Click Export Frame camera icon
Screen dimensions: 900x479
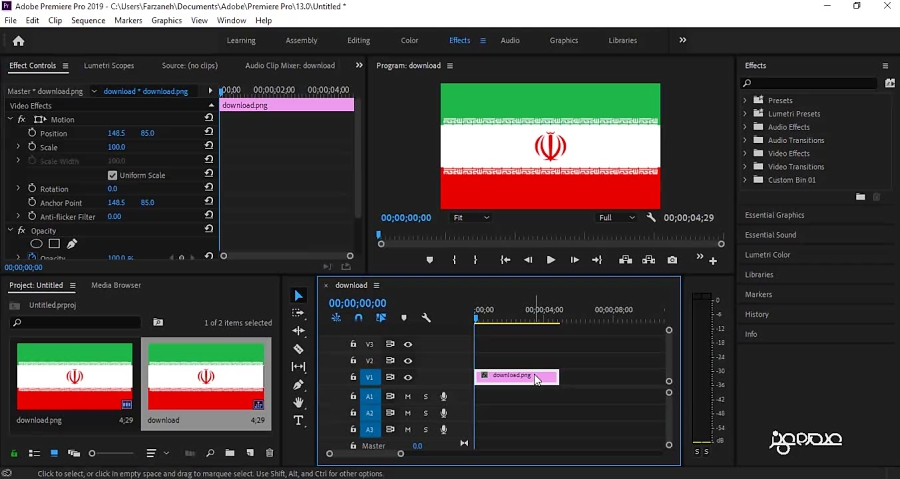[x=672, y=260]
